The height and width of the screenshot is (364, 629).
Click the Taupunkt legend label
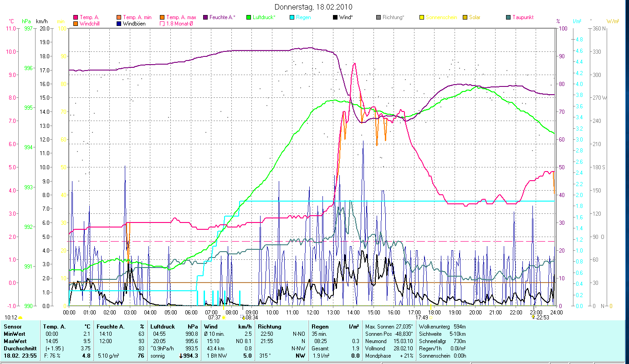(x=522, y=17)
